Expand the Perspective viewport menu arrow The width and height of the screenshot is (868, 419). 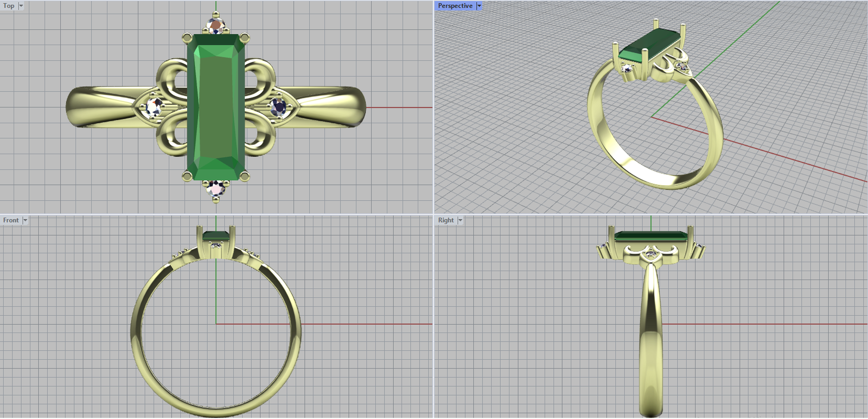tap(479, 6)
